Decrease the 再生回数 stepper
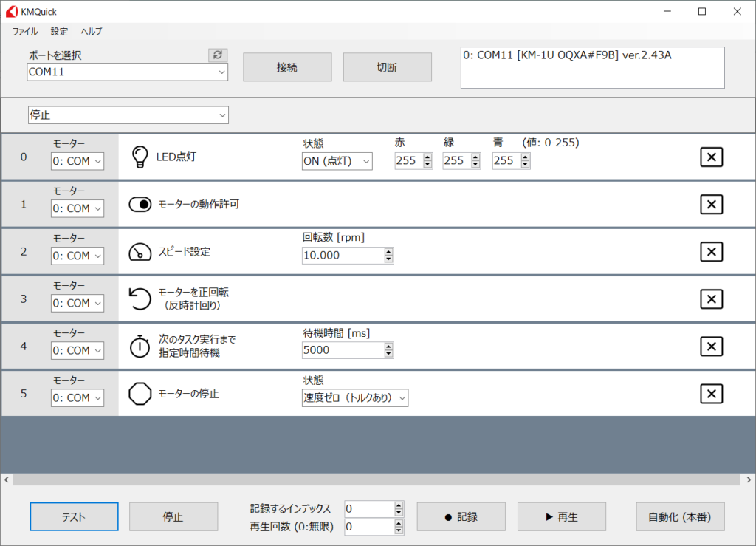The width and height of the screenshot is (756, 546). (399, 530)
